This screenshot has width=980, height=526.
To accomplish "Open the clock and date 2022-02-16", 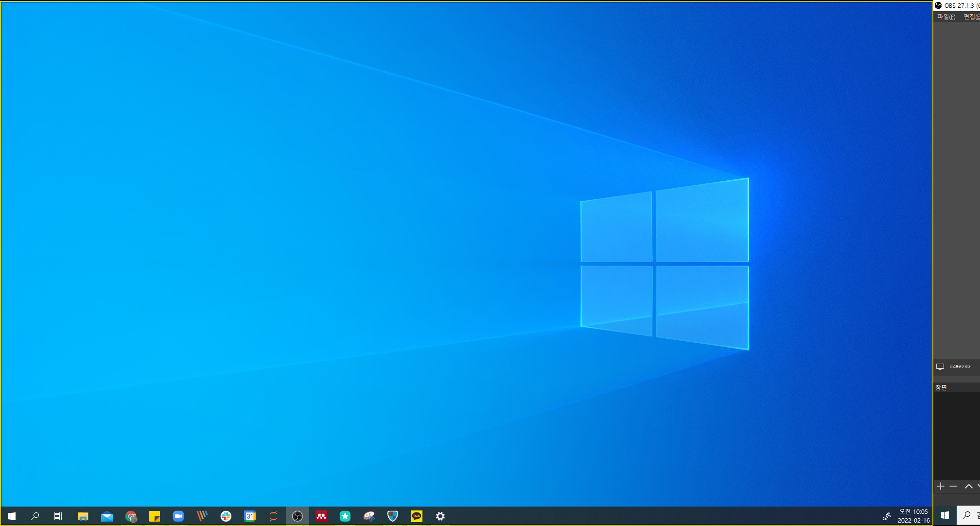I will pos(913,516).
